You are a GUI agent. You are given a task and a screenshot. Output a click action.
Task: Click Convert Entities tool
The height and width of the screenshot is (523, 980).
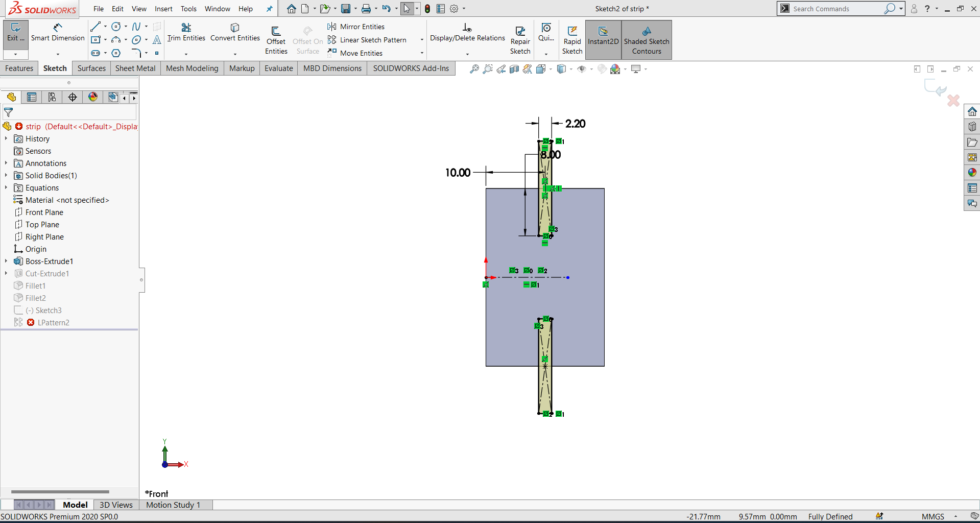(x=235, y=32)
